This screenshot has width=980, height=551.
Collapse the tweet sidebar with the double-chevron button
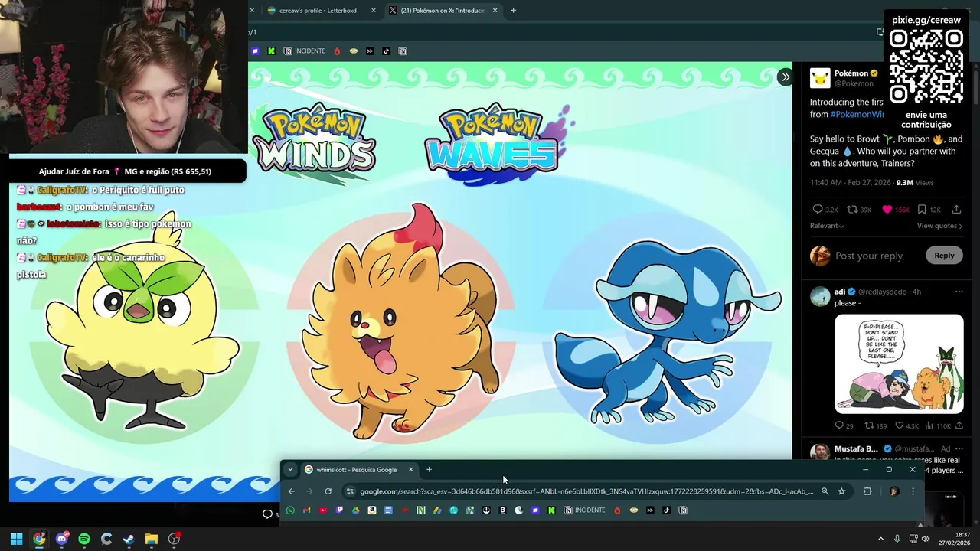(785, 77)
